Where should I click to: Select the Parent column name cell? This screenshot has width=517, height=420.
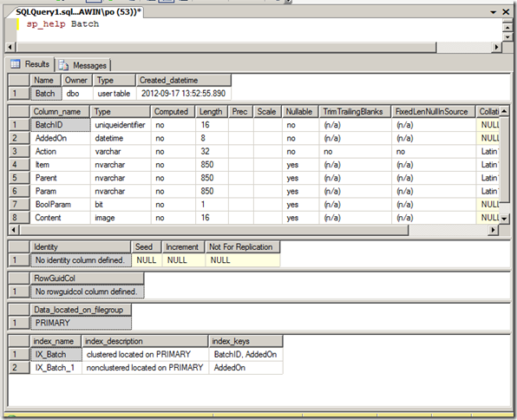tap(60, 178)
